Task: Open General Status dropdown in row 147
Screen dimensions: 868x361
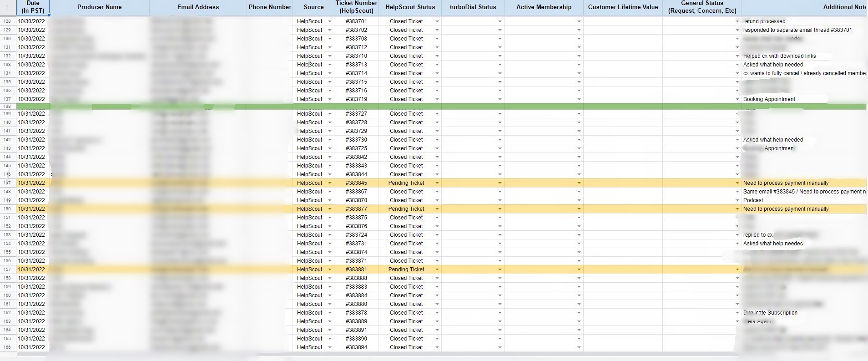Action: point(737,183)
